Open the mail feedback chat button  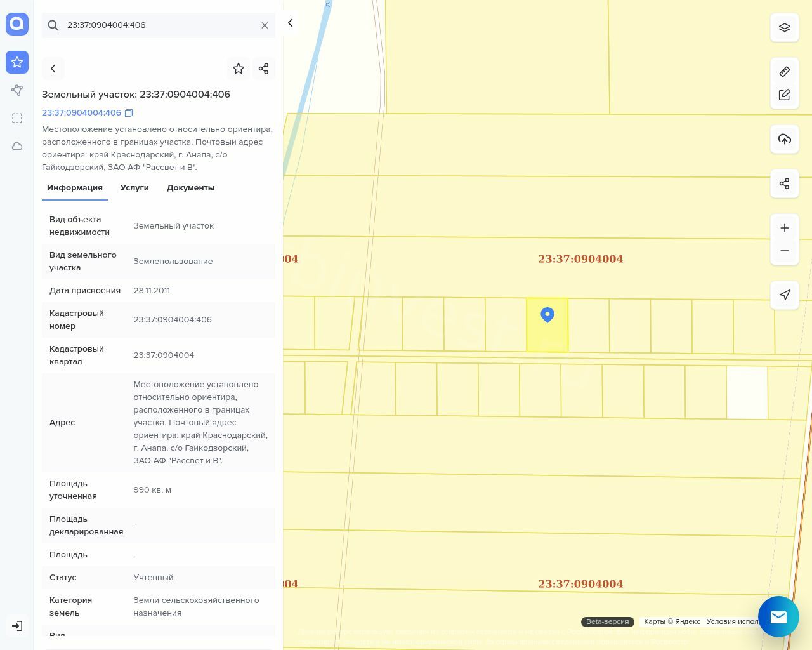click(778, 616)
